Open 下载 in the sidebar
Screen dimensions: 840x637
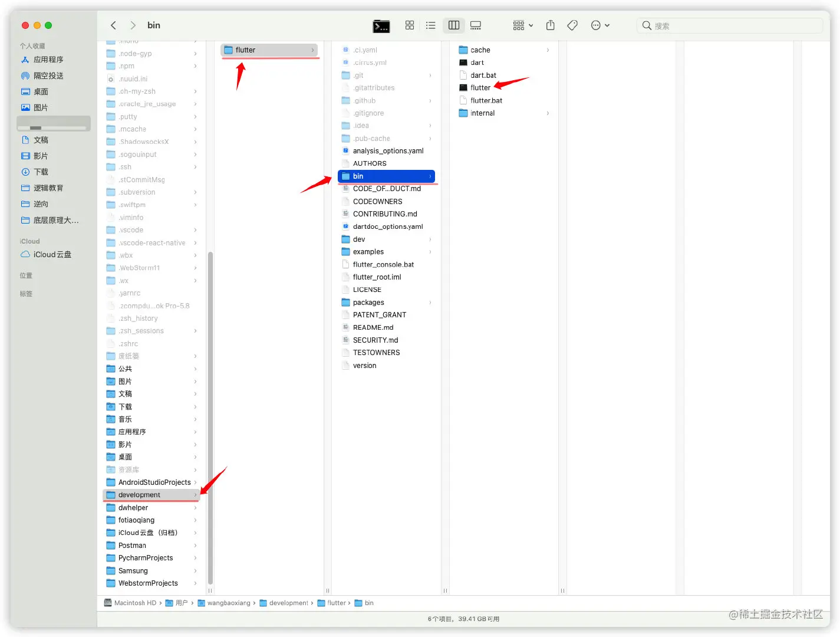tap(41, 172)
